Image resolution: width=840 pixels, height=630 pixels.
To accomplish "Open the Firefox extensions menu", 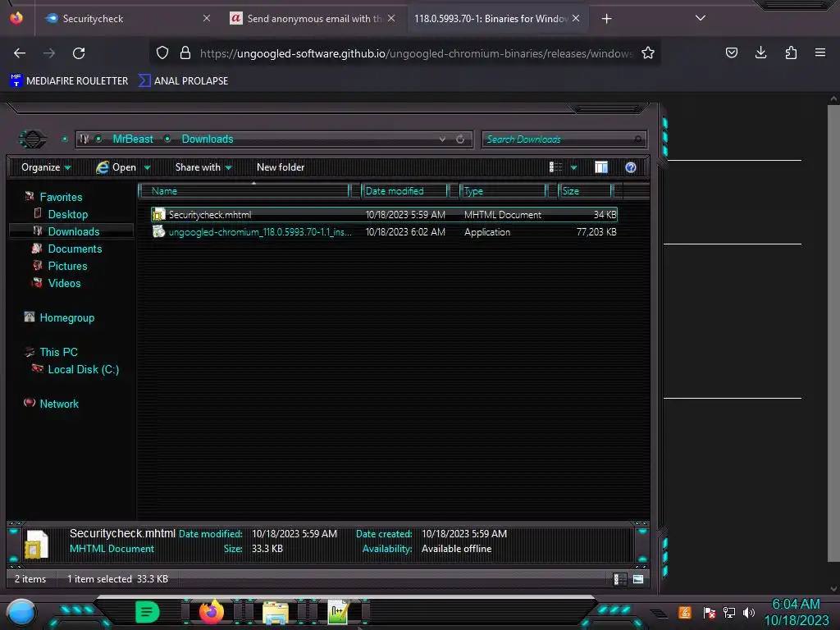I will coord(791,52).
